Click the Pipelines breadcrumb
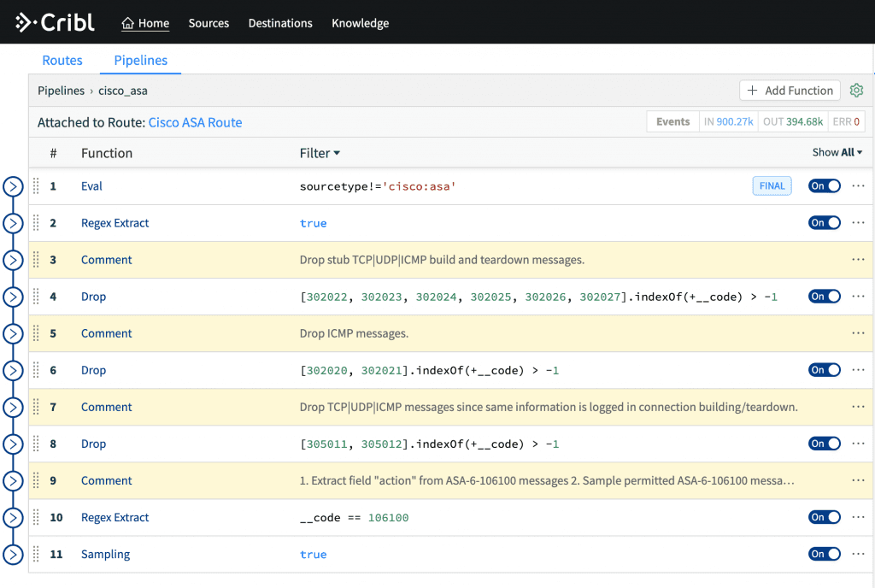The height and width of the screenshot is (588, 875). 61,91
